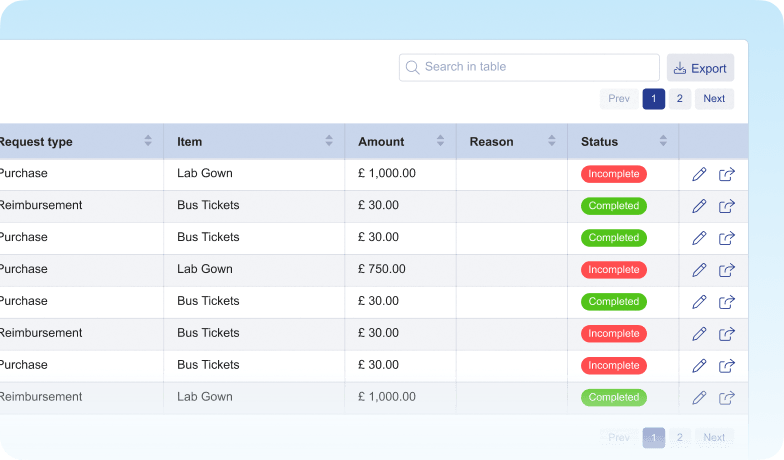This screenshot has height=460, width=784.
Task: Sort table by Item column arrows
Action: [x=329, y=141]
